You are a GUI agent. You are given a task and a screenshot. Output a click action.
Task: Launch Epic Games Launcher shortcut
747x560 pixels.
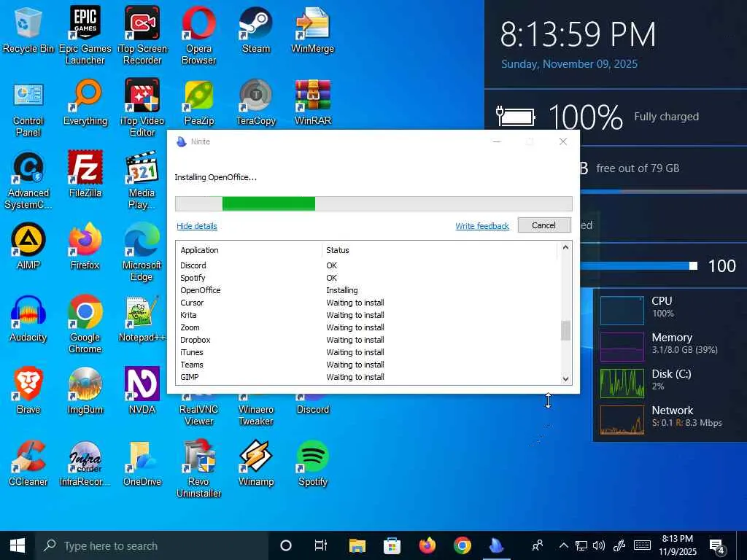pos(85,35)
